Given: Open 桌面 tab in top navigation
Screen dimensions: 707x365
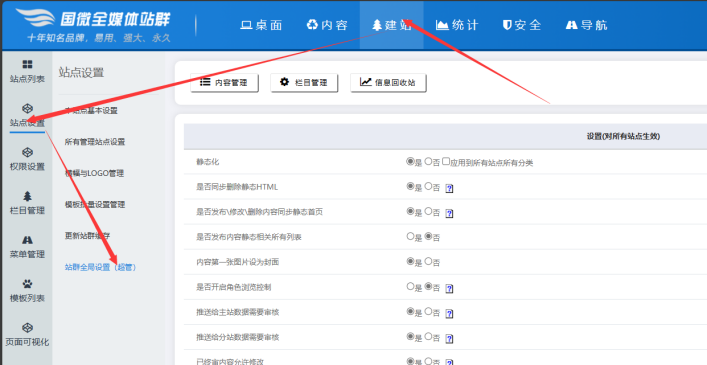Looking at the screenshot, I should pyautogui.click(x=261, y=25).
